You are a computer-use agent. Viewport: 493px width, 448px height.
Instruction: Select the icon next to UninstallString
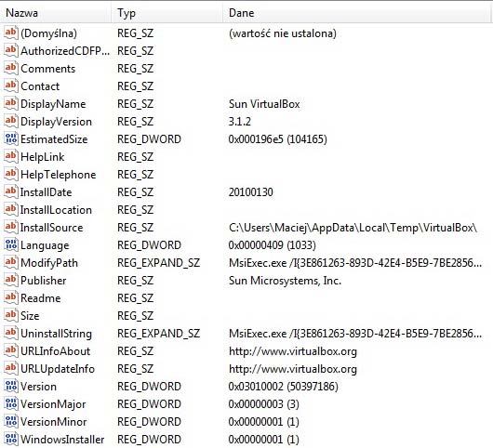(x=11, y=333)
